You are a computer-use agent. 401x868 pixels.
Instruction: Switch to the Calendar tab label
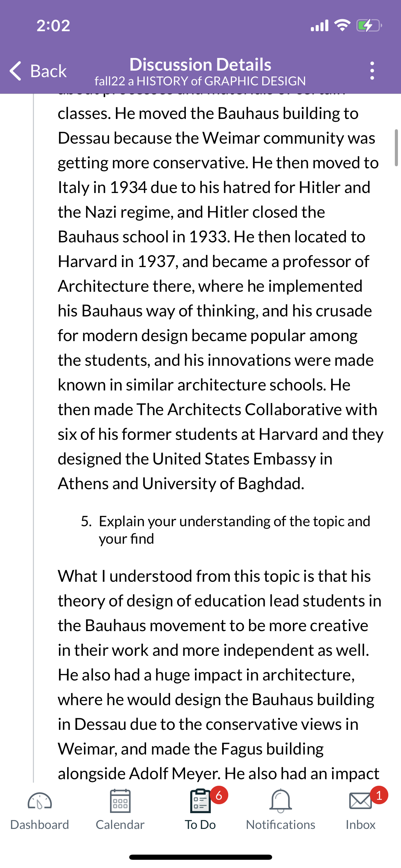pos(120,824)
